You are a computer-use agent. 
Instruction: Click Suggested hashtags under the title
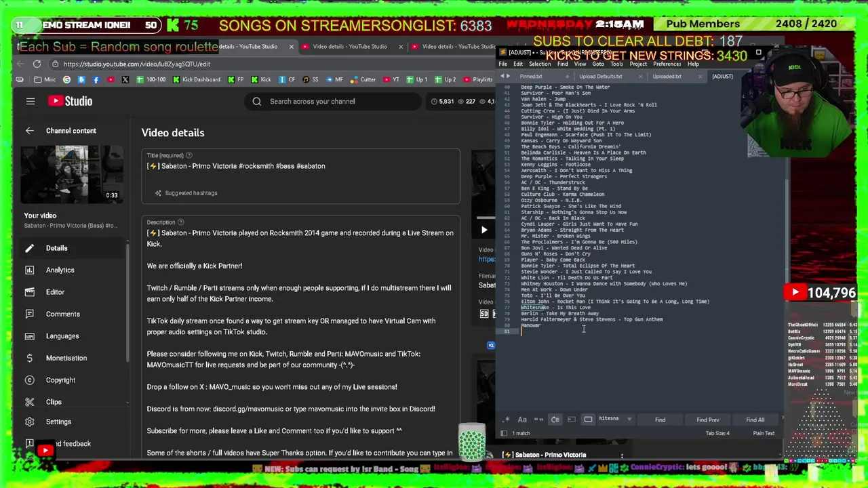coord(186,193)
